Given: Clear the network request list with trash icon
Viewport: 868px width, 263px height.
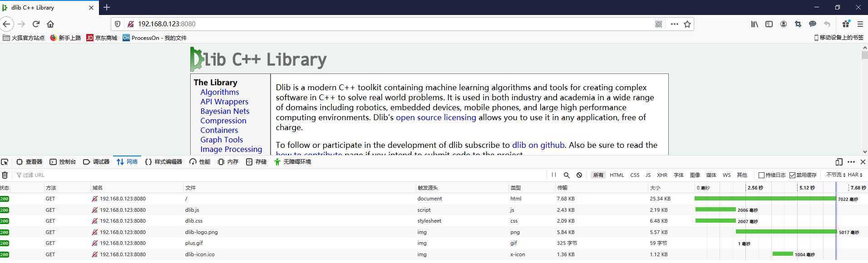Looking at the screenshot, I should pos(5,175).
